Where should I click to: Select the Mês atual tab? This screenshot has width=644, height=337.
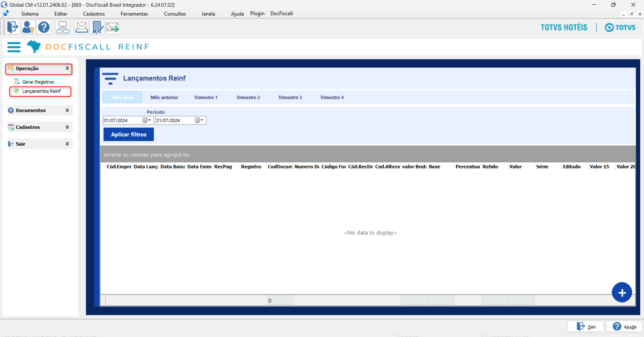123,97
